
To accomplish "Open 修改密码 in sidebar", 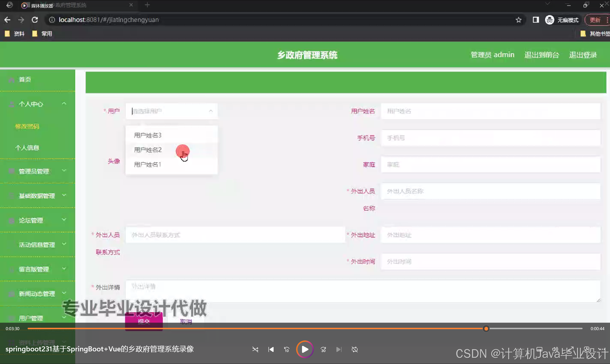I will (x=27, y=126).
